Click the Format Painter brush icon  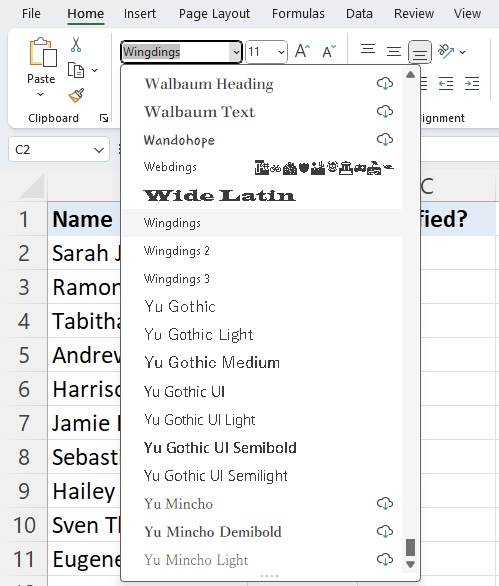76,95
